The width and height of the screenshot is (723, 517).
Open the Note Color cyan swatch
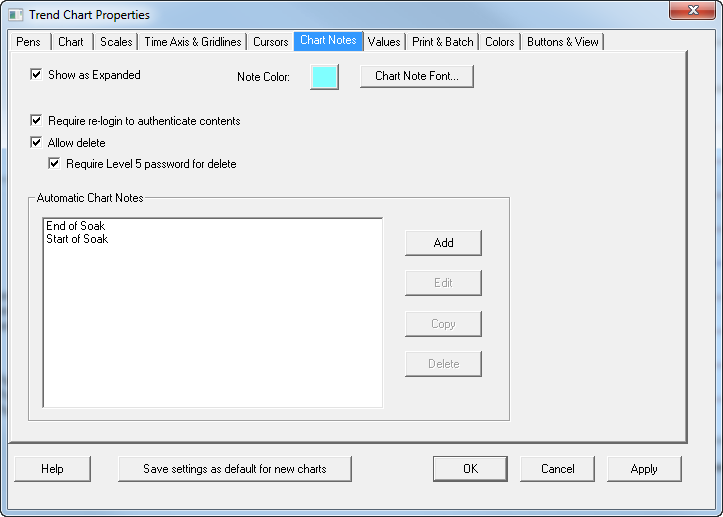tap(324, 77)
